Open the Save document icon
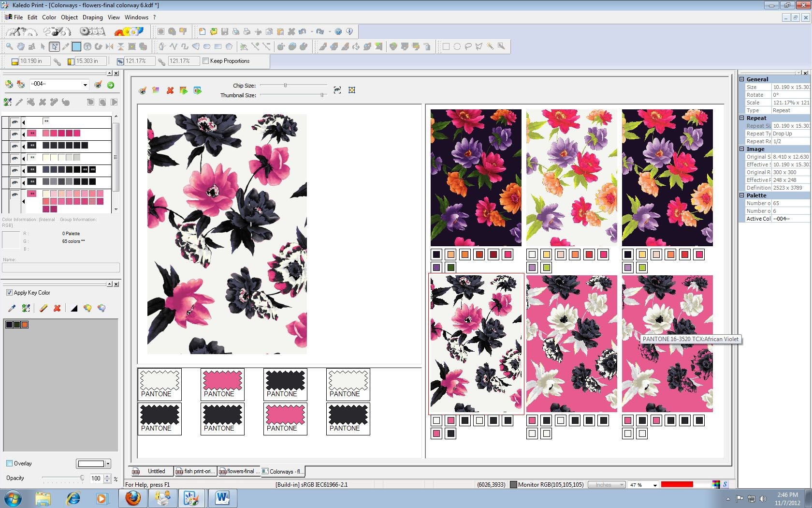The width and height of the screenshot is (812, 508). pos(225,32)
